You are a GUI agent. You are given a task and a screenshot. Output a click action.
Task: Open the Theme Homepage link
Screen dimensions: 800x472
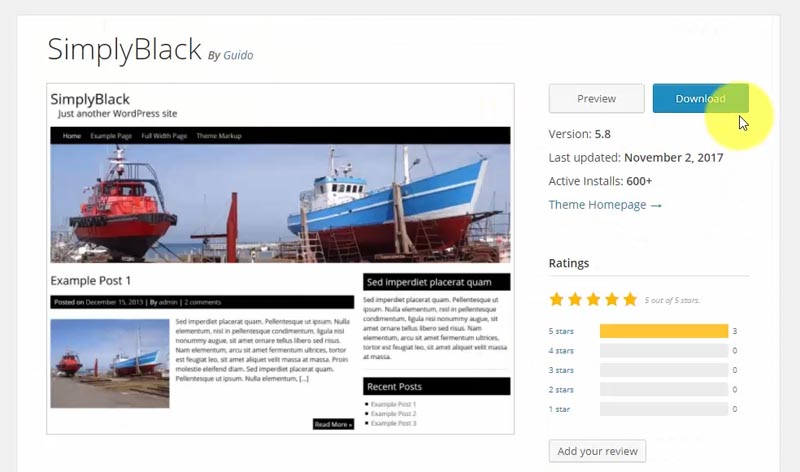click(x=597, y=205)
